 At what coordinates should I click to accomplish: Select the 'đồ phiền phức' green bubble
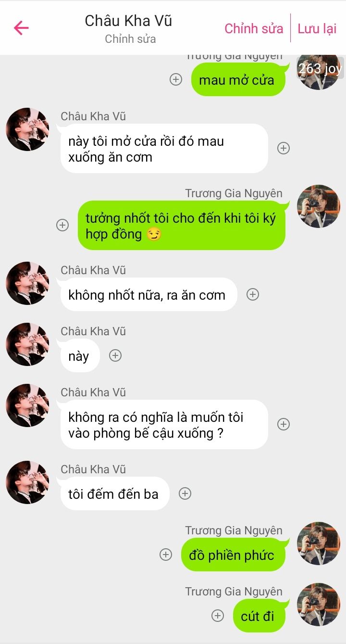tap(233, 555)
